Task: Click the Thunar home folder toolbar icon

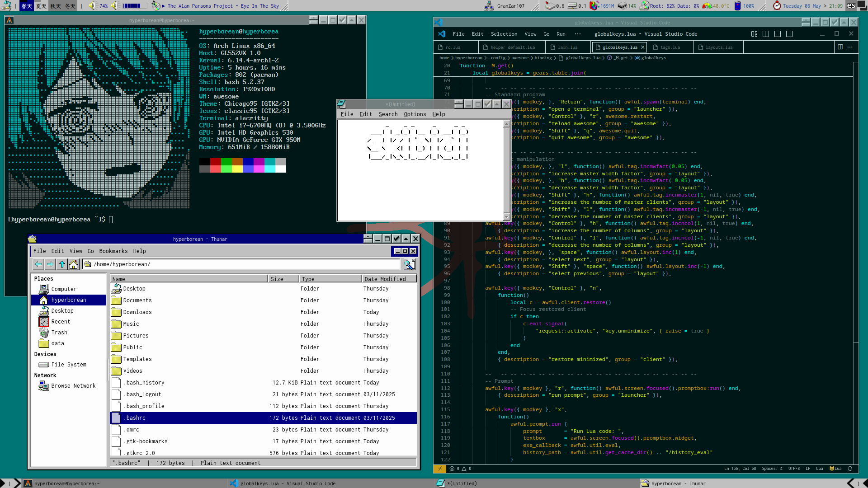Action: (x=73, y=264)
